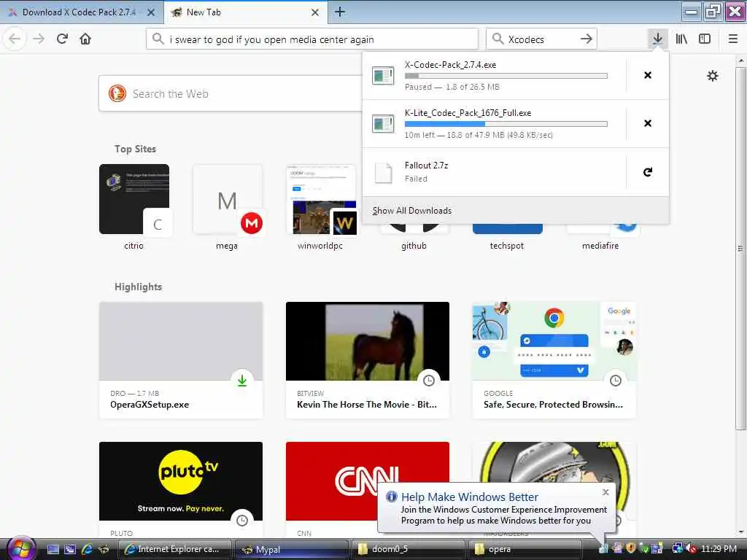Reload the current page
Image resolution: width=747 pixels, height=560 pixels.
tap(62, 39)
